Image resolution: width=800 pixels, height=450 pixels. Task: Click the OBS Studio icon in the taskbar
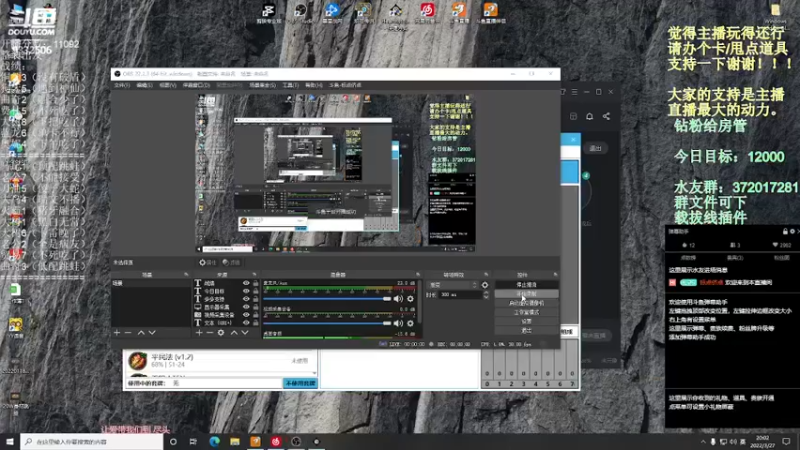[296, 441]
